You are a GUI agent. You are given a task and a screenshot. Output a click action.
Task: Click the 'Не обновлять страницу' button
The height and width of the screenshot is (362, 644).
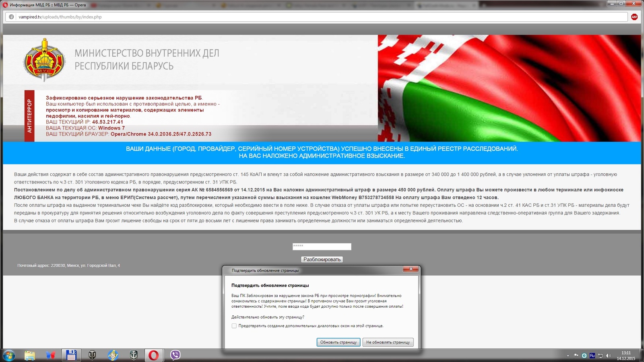point(388,342)
